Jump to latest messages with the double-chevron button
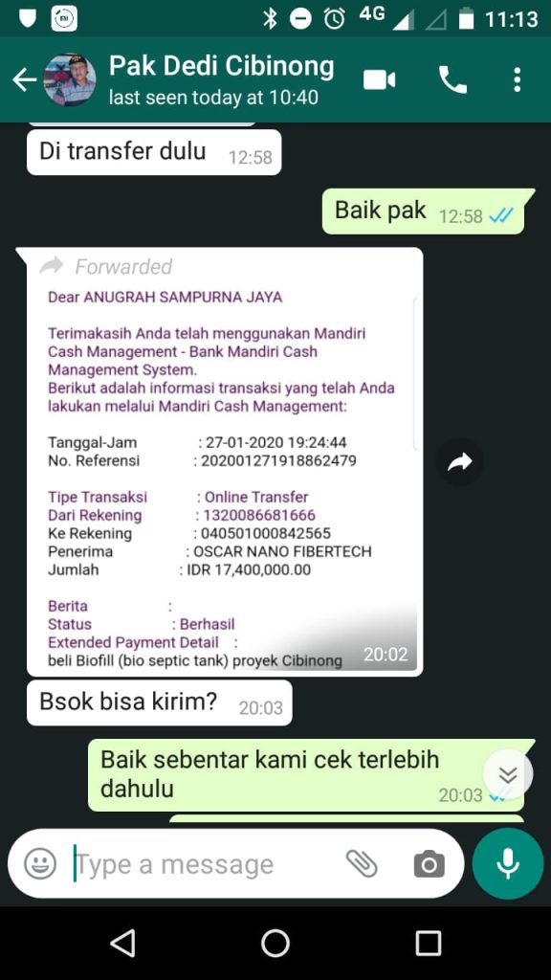This screenshot has width=551, height=980. (x=508, y=774)
